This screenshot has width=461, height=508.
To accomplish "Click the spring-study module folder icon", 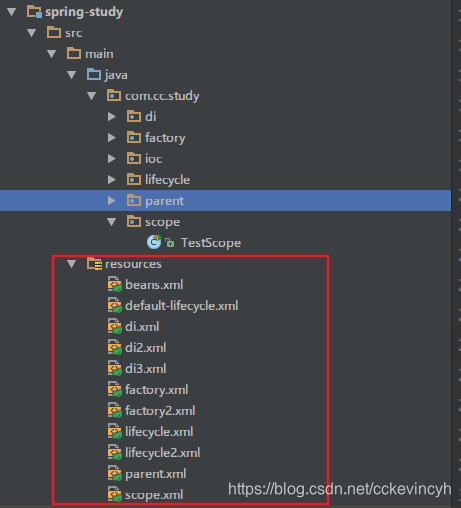I will click(34, 12).
